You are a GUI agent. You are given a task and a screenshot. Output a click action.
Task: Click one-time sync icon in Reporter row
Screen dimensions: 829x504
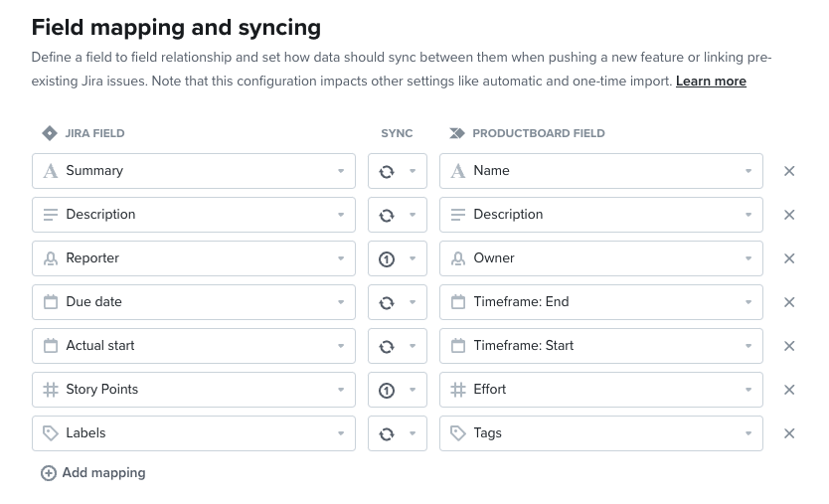click(387, 259)
